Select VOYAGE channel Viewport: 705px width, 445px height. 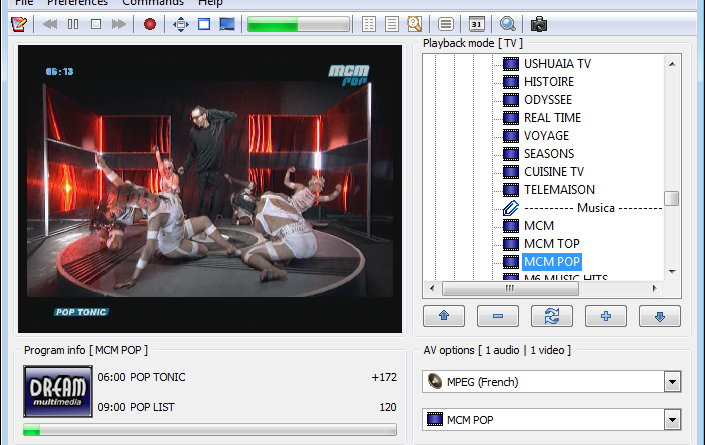(x=546, y=136)
